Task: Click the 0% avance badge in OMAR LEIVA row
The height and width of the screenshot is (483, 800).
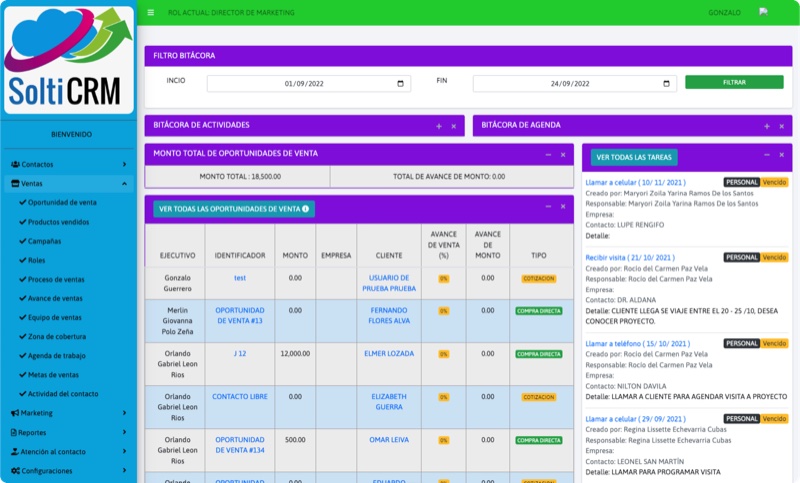Action: pos(444,440)
